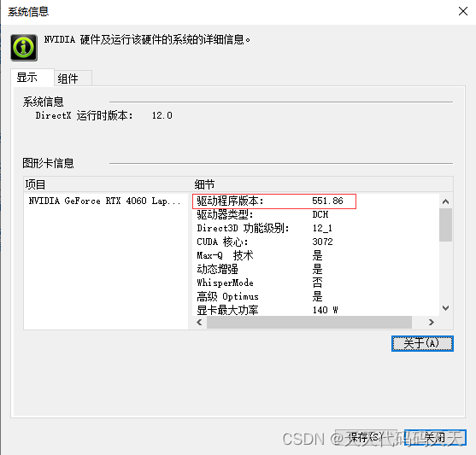Click the horizontal scrollbar thumb
Screen dimensions: 476x455
pos(309,322)
